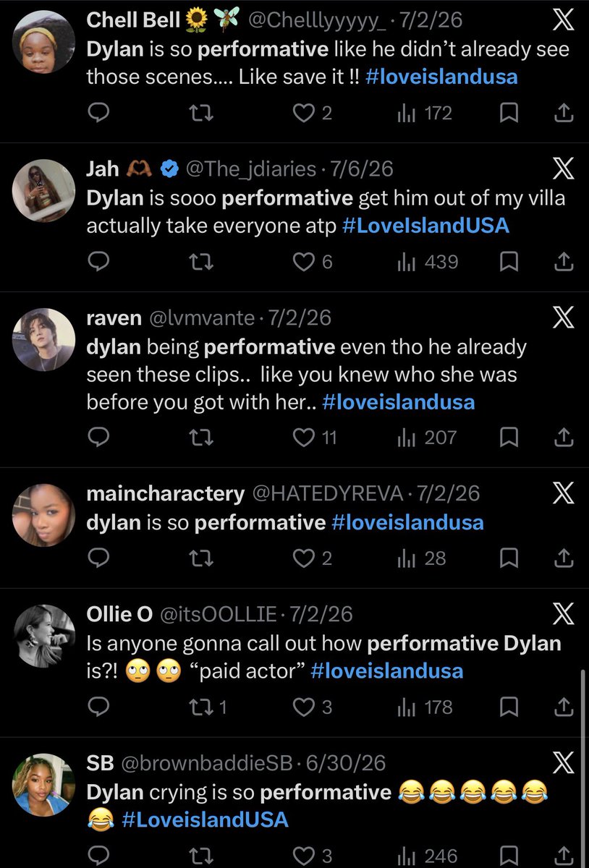
Task: Like raven's tweet with 11 likes
Action: [315, 438]
